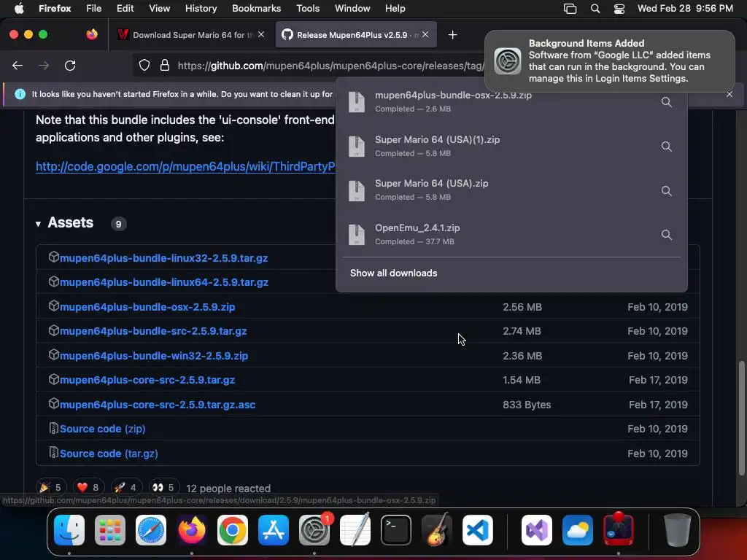Open App Store from the Dock
This screenshot has width=747, height=560.
274,529
